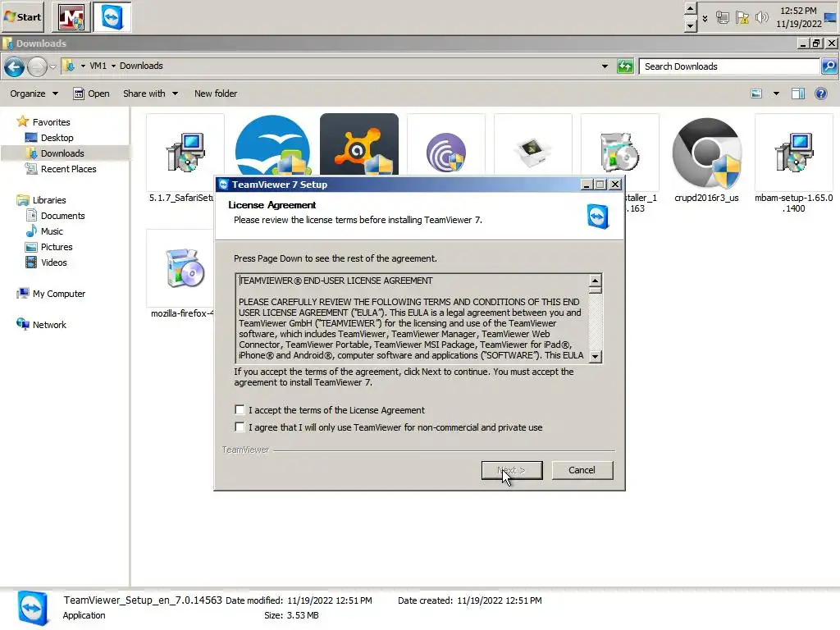
Task: Click the search magnifier icon
Action: point(829,66)
